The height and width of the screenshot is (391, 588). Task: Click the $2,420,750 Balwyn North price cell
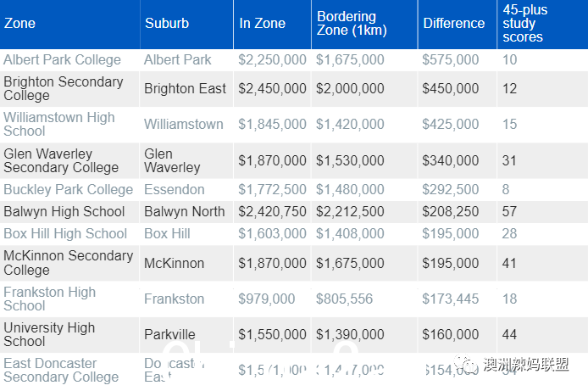(272, 212)
